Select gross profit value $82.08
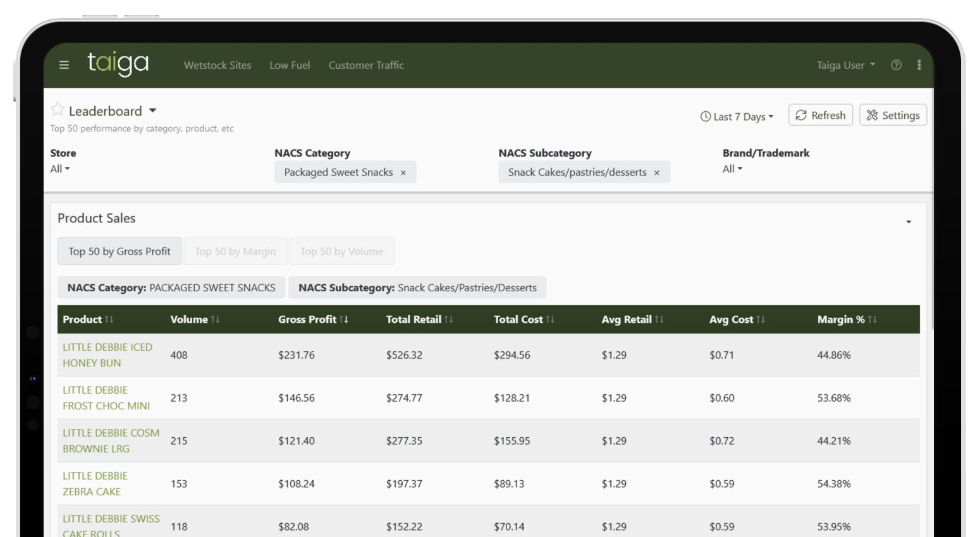 coord(293,527)
